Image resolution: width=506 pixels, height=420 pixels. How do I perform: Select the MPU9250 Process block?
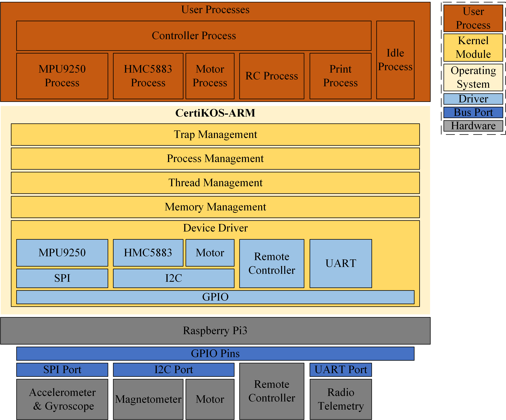(62, 76)
